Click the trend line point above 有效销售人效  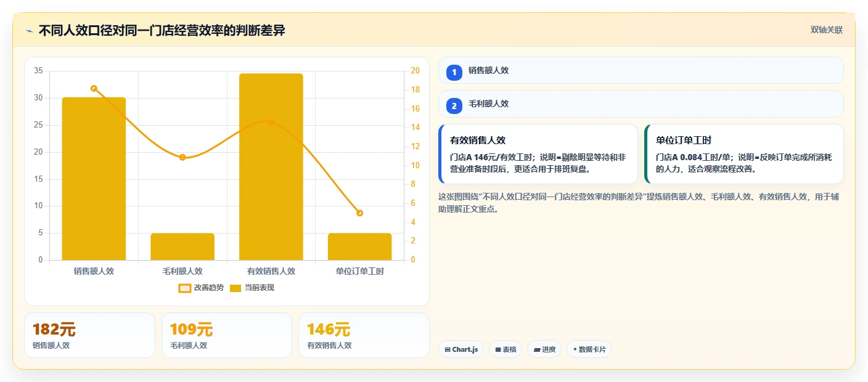tap(271, 122)
